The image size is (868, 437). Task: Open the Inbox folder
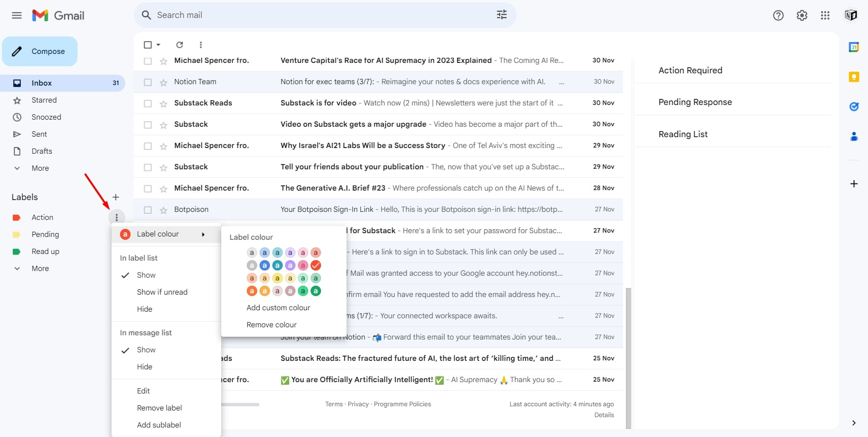(62, 83)
